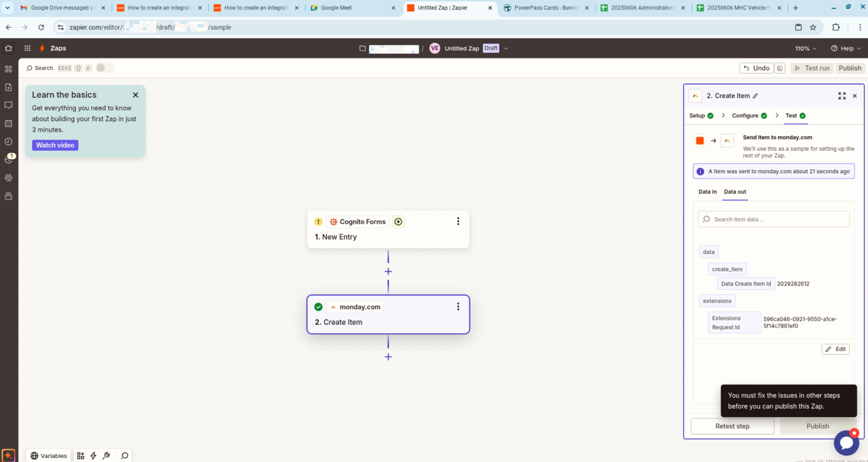The height and width of the screenshot is (462, 868).
Task: Click the Data Create Item Id label
Action: (746, 284)
